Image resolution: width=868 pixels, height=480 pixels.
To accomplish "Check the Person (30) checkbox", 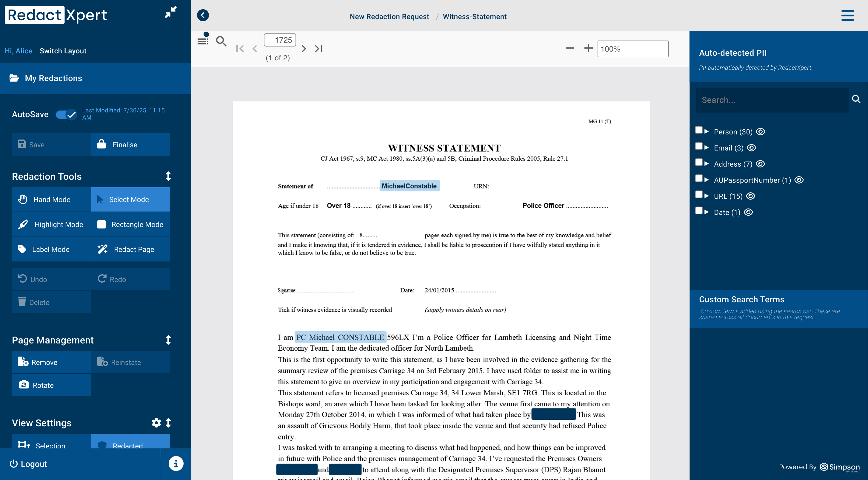I will point(699,130).
